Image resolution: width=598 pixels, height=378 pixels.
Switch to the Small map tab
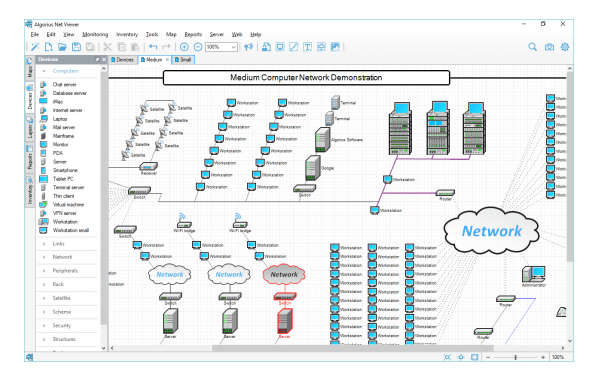(183, 60)
